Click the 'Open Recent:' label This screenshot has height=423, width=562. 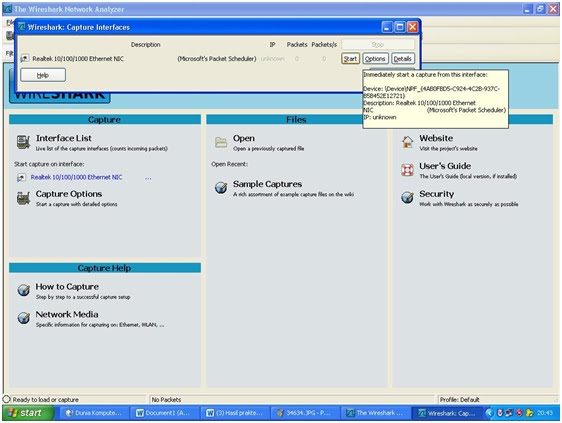click(229, 164)
